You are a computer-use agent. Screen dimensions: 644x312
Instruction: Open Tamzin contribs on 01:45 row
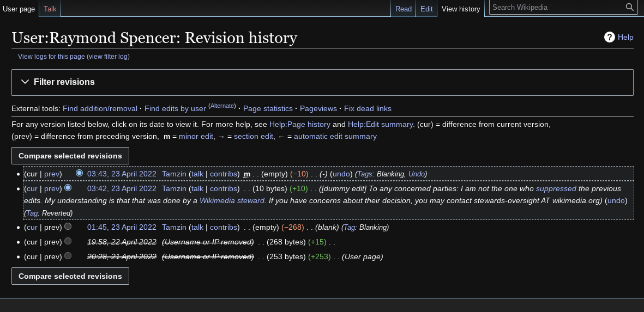pos(223,227)
